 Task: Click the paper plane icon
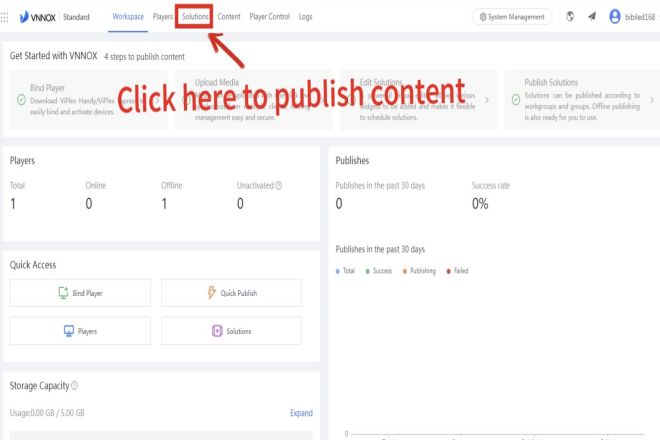[592, 17]
